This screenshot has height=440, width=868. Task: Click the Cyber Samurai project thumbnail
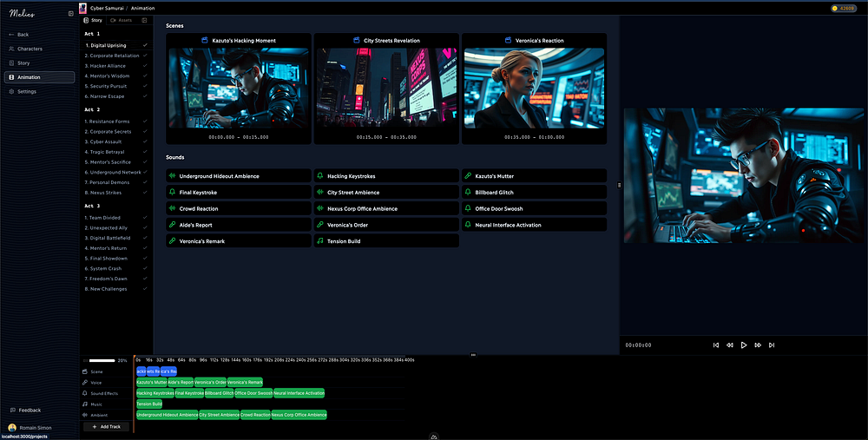[x=83, y=9]
